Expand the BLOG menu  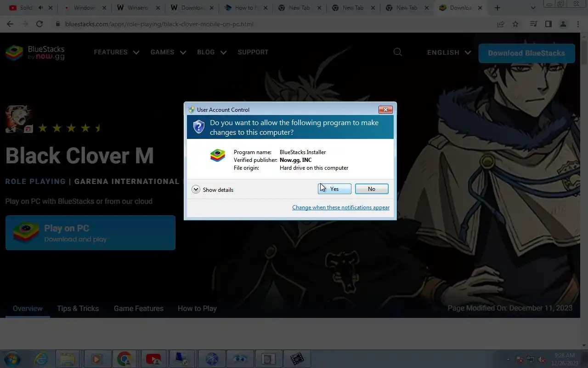pos(212,52)
